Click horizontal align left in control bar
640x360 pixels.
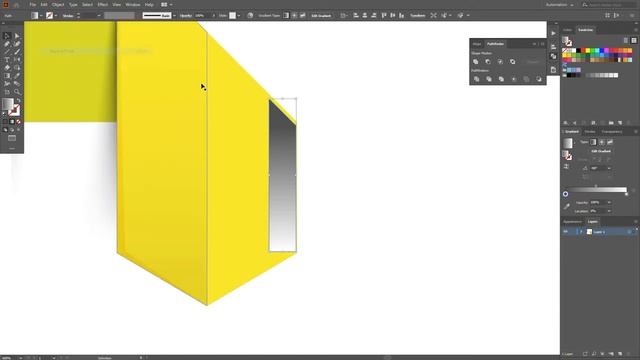point(356,16)
